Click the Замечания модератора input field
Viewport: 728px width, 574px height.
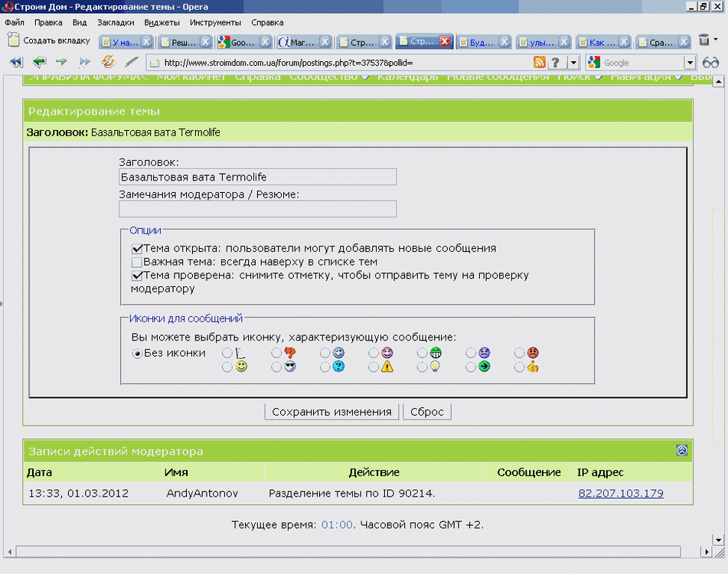258,209
